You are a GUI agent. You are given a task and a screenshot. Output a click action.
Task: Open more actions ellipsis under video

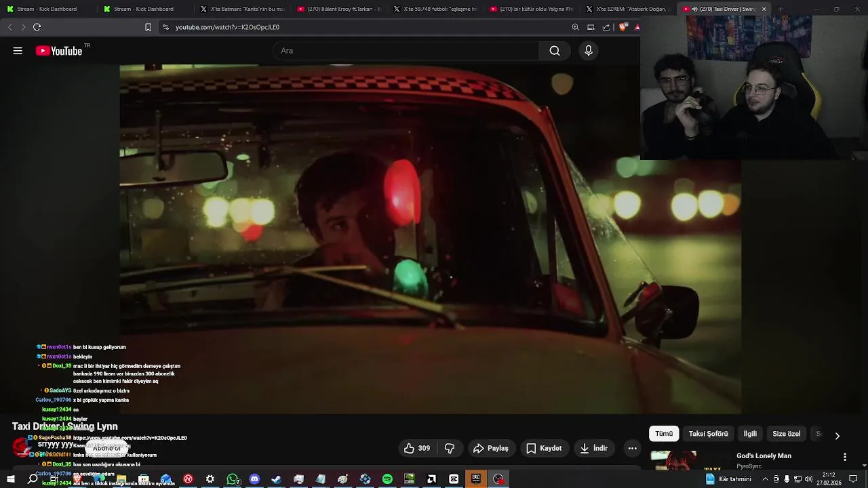click(x=632, y=448)
